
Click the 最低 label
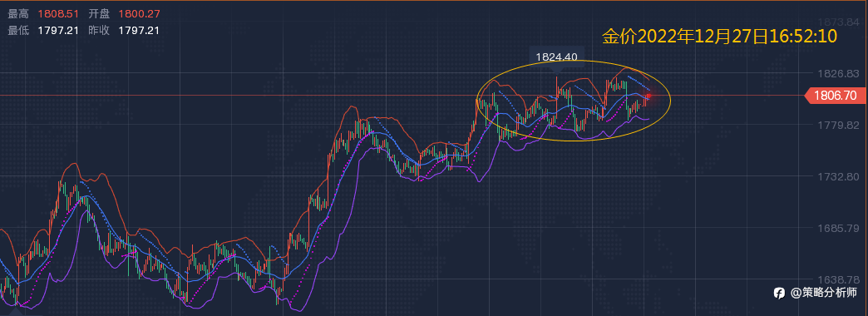(19, 31)
